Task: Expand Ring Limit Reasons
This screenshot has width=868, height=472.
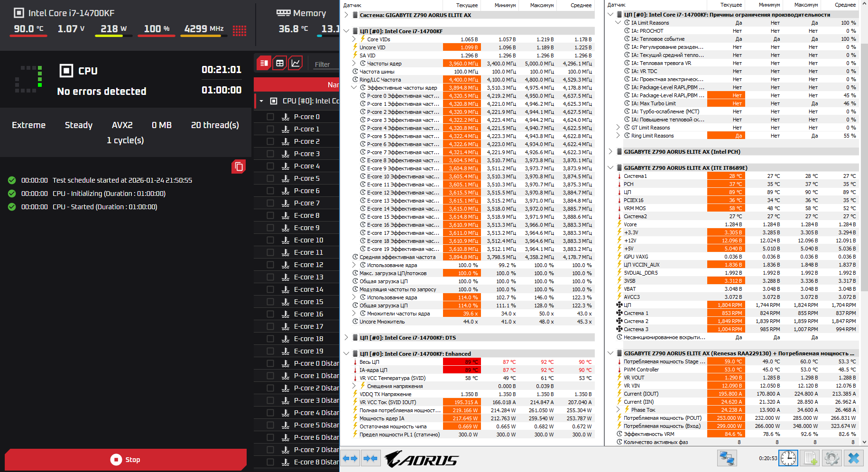Action: [618, 136]
